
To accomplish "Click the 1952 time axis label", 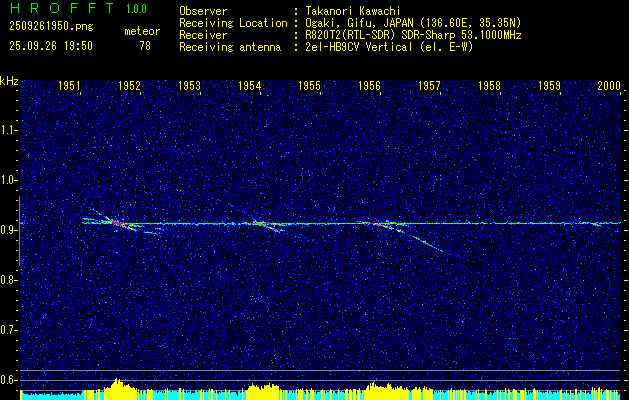I will click(130, 85).
